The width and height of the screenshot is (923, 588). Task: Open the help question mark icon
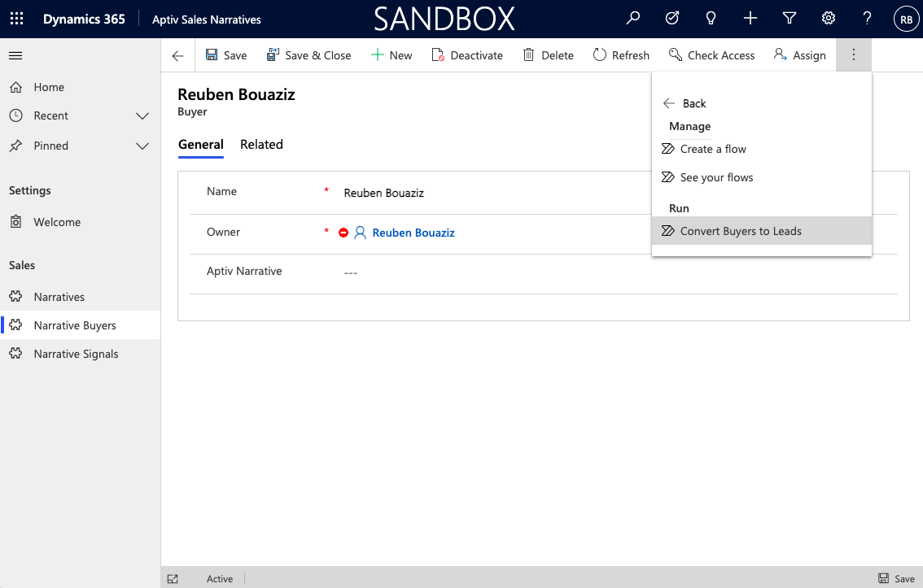pyautogui.click(x=867, y=18)
